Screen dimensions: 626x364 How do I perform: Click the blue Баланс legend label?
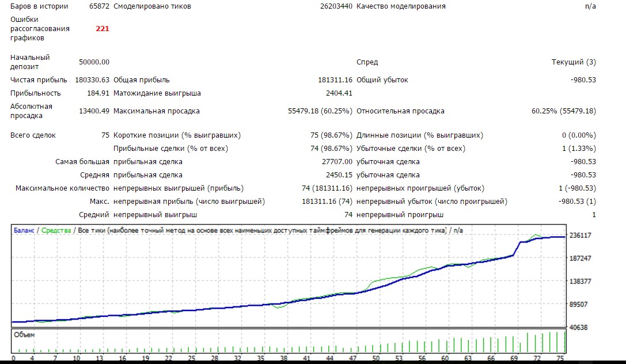click(x=24, y=230)
